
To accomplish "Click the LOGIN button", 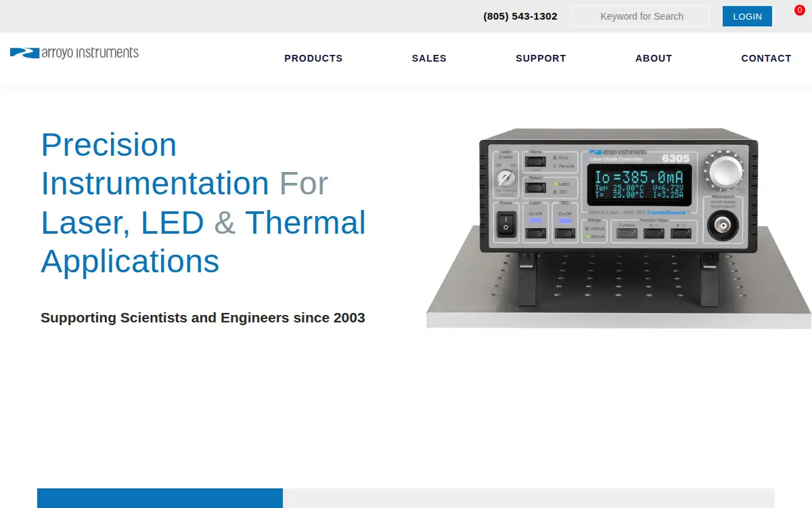I will [747, 16].
